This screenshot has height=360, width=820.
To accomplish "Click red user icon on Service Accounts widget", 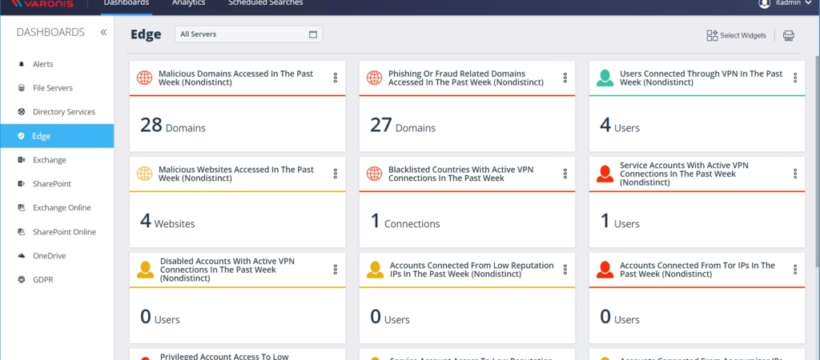I will tap(605, 174).
